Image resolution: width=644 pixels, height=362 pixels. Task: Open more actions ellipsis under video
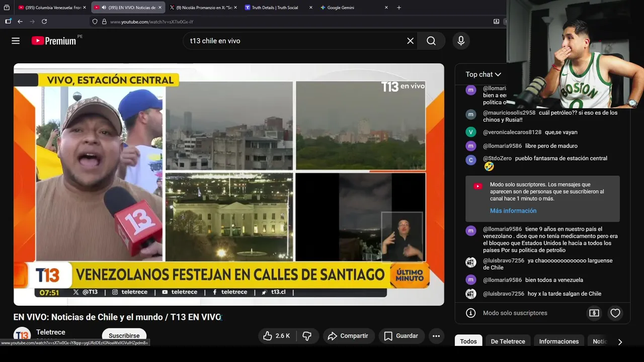(436, 336)
